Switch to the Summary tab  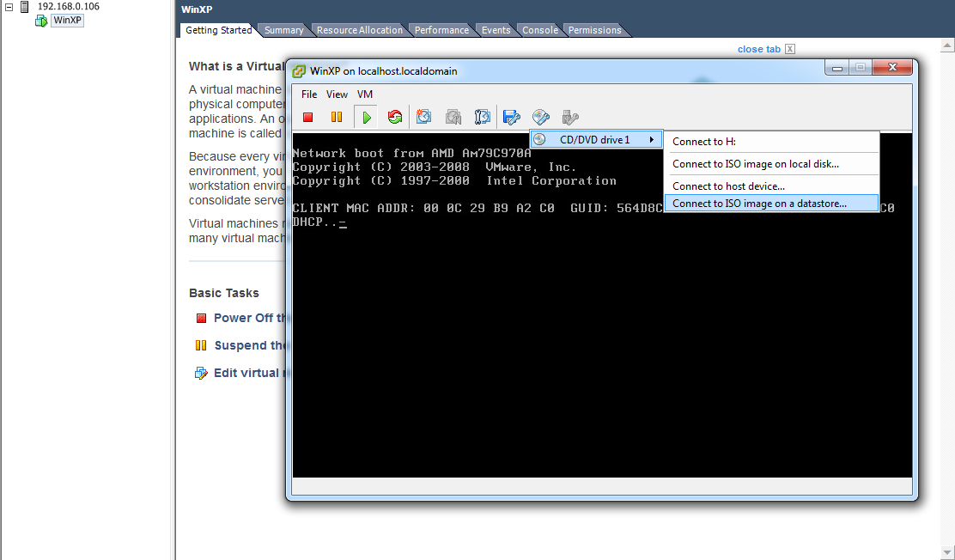[x=283, y=30]
